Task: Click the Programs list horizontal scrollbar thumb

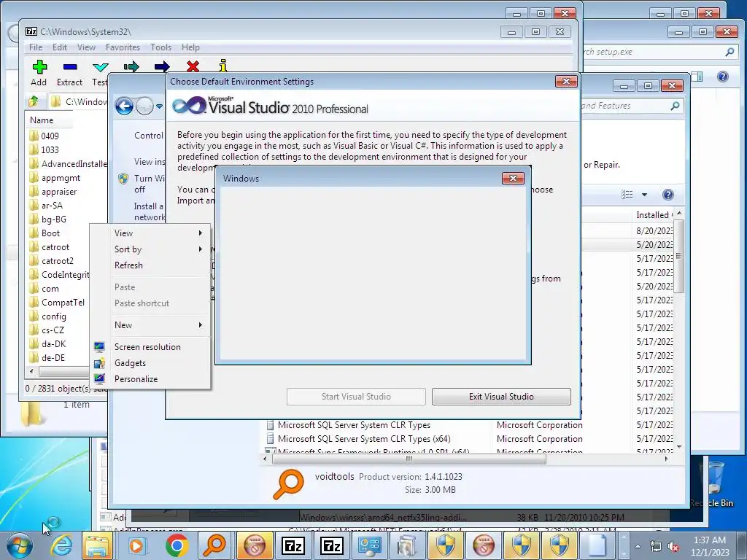Action: pos(409,459)
